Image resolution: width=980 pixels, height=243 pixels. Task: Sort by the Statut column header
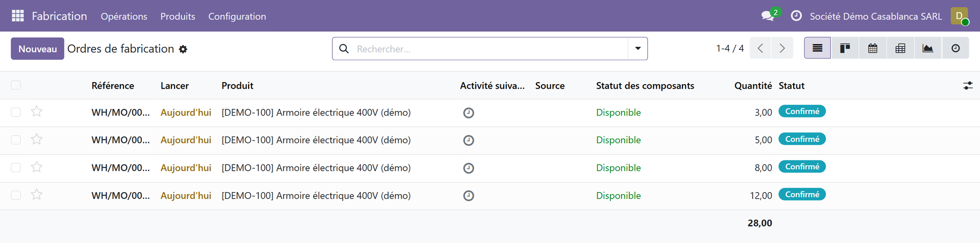pyautogui.click(x=792, y=86)
